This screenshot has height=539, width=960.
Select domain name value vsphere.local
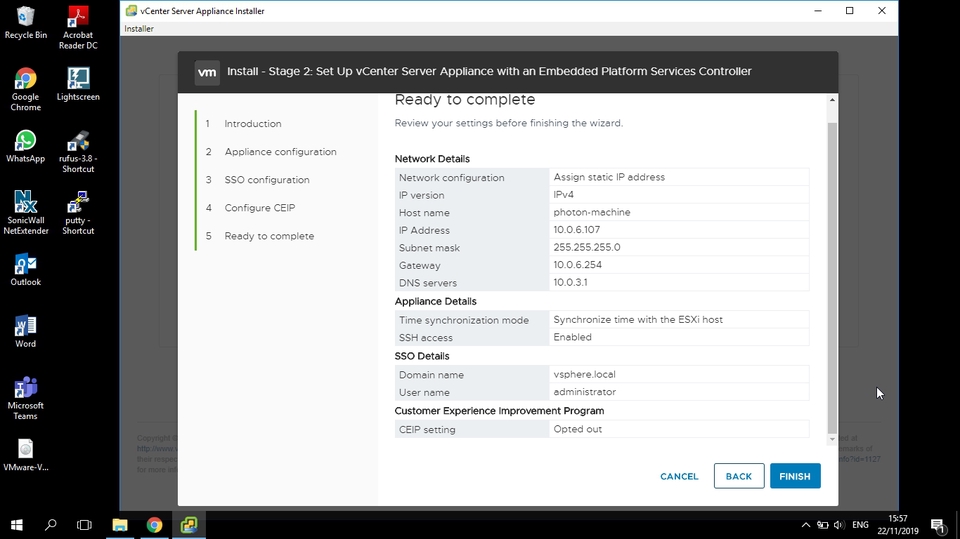[x=584, y=374]
